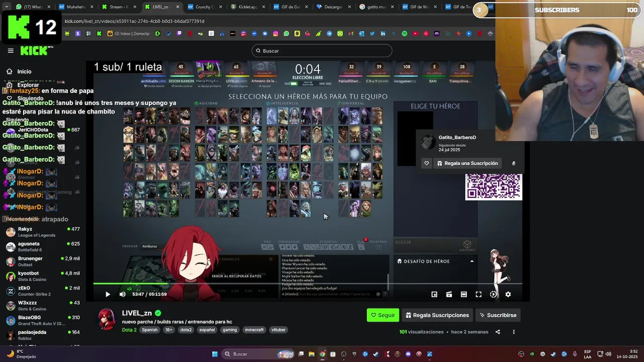Screen dimensions: 644x362
Task: Click the Suscribirse button
Action: (498, 315)
